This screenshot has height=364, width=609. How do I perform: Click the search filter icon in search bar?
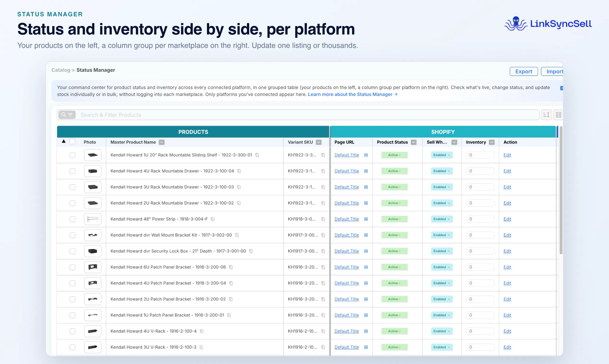click(x=67, y=115)
